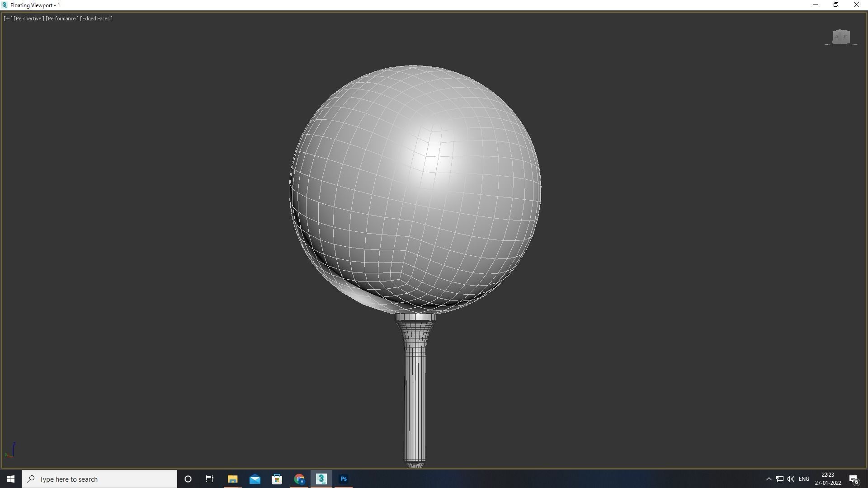Viewport: 868px width, 488px height.
Task: Open Photoshop from the taskbar
Action: tap(343, 479)
